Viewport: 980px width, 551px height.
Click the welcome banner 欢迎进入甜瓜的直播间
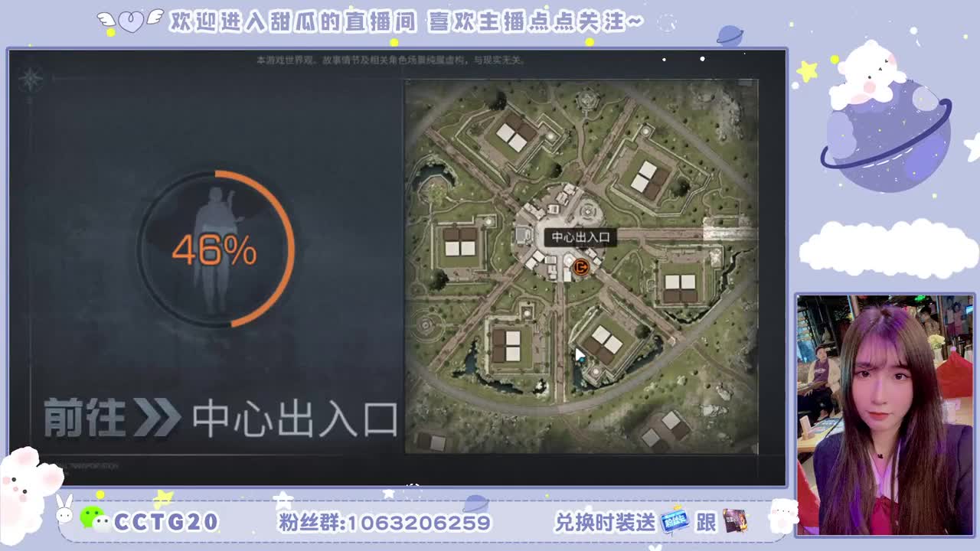pyautogui.click(x=294, y=22)
